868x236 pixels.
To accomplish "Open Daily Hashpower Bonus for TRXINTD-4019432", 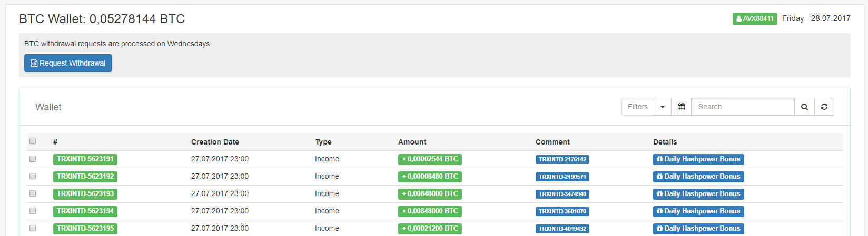I will pos(698,229).
